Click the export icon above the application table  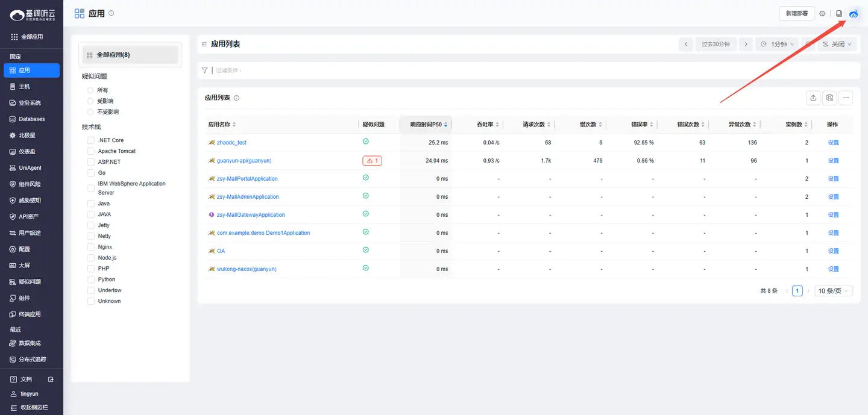pyautogui.click(x=813, y=98)
